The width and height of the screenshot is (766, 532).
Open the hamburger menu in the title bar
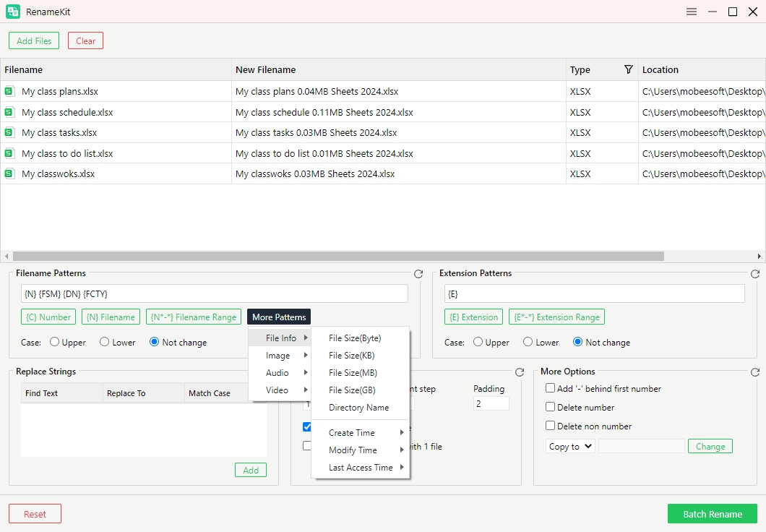pos(692,12)
